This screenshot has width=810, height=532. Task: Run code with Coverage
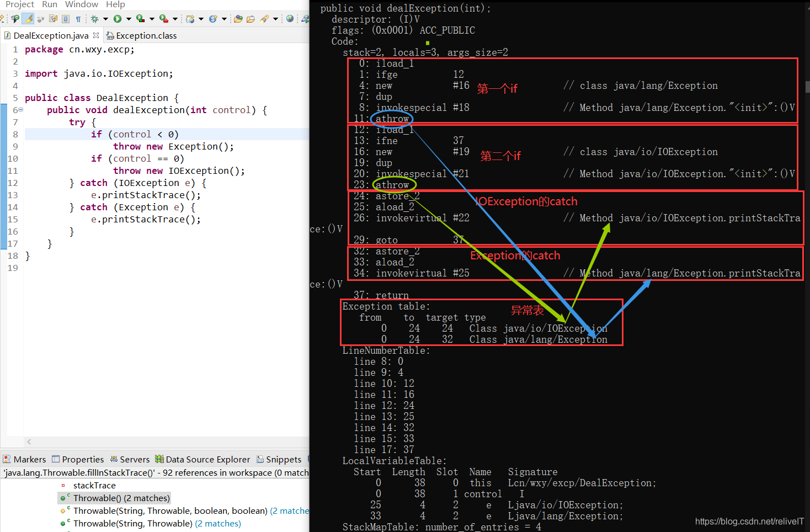(x=139, y=18)
